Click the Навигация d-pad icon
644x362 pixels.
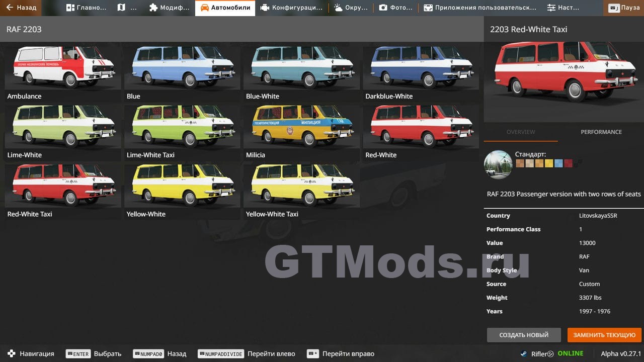click(x=12, y=353)
